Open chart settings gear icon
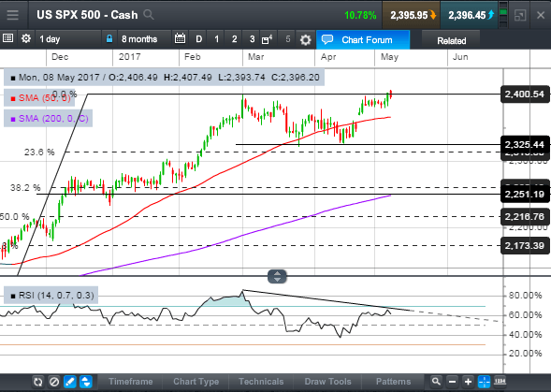Image resolution: width=551 pixels, height=392 pixels. pos(305,39)
